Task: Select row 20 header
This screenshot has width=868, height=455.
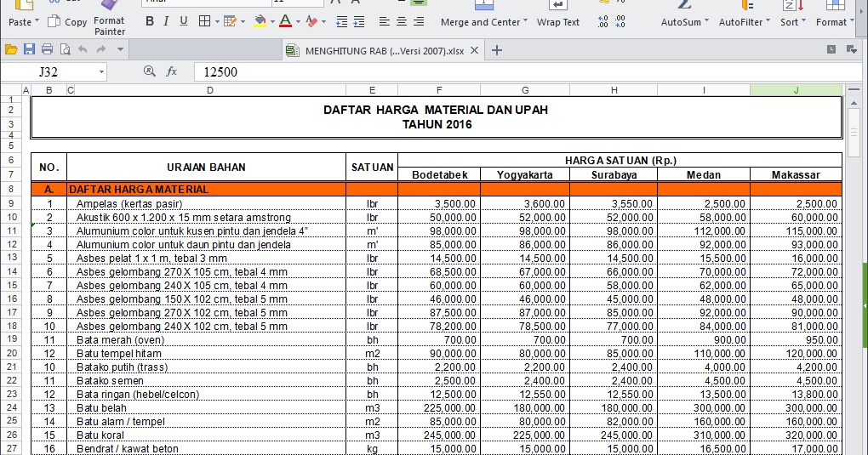Action: tap(11, 353)
